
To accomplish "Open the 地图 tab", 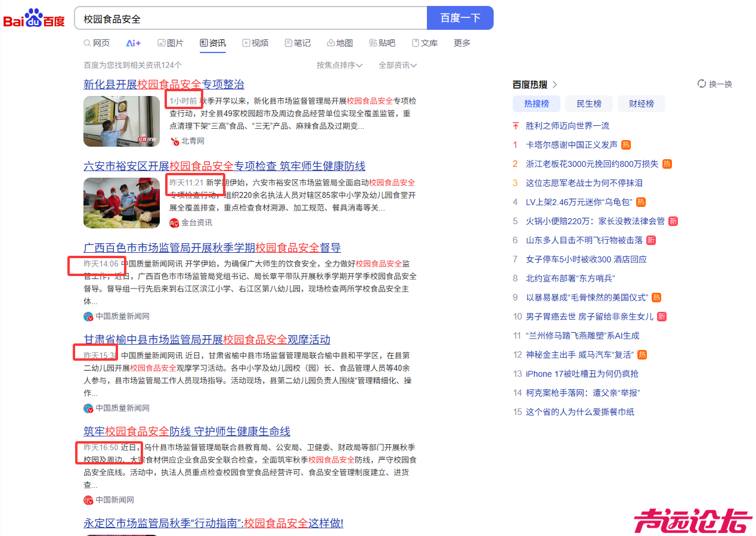I will [x=340, y=43].
